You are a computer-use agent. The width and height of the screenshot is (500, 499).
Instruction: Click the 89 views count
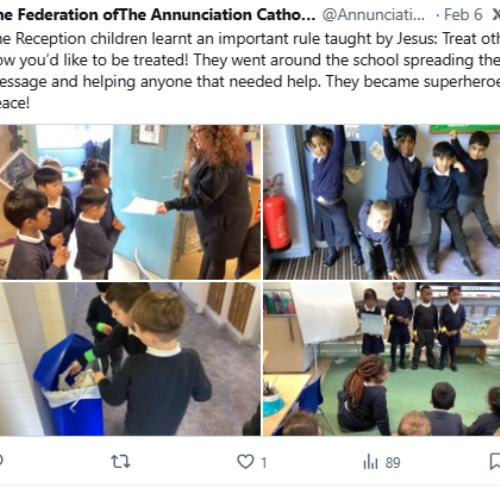393,463
